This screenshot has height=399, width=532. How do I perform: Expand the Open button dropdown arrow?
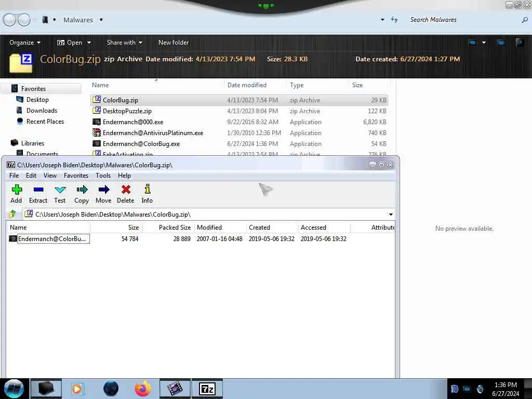89,43
